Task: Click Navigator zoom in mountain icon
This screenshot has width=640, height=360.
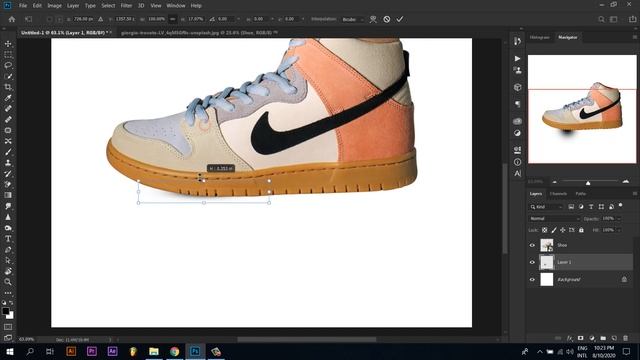Action: [x=625, y=181]
